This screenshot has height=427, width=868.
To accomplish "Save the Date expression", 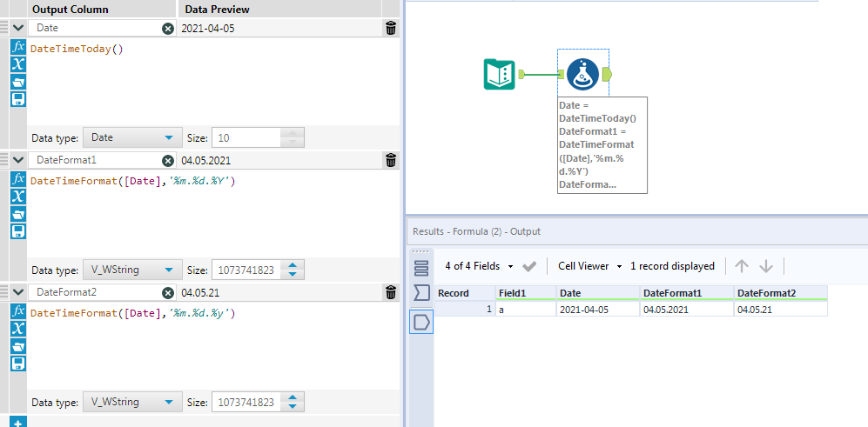I will [x=18, y=99].
